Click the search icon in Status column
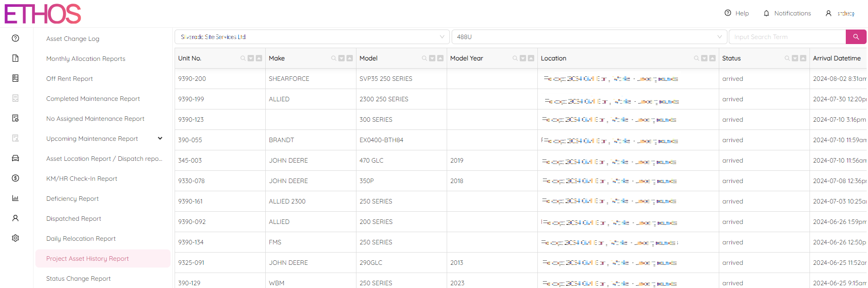 point(787,58)
